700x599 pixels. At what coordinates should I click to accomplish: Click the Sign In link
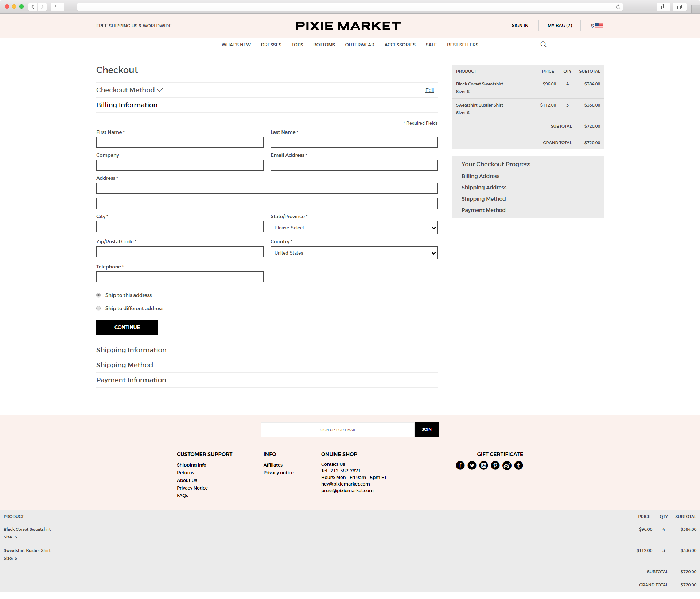point(520,26)
